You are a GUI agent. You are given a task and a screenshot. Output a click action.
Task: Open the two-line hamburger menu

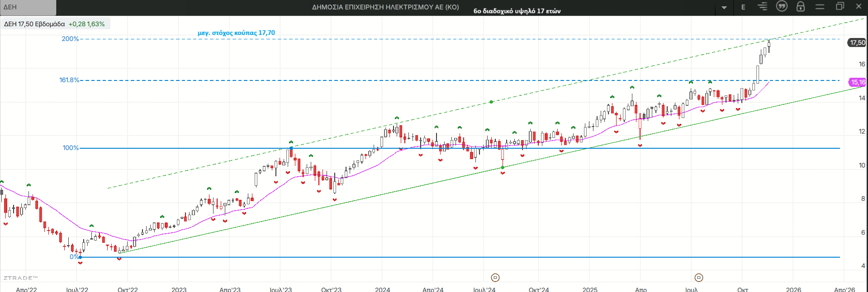click(820, 6)
